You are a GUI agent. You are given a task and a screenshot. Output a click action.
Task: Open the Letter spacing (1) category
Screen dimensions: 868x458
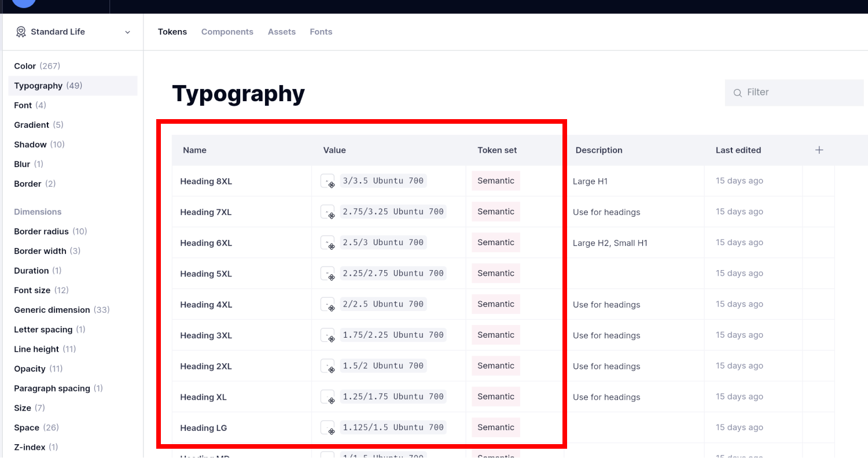(73, 330)
